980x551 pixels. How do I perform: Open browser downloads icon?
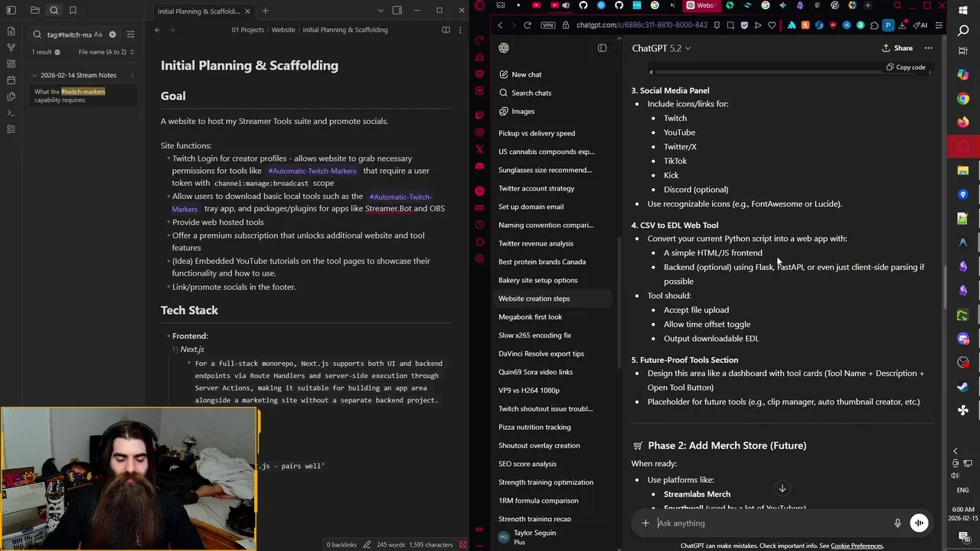[x=903, y=25]
